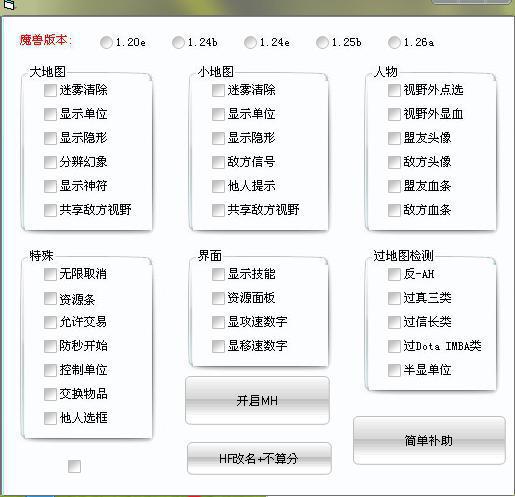Enable the 显移速数字 checkbox
The image size is (515, 497).
[x=218, y=346]
